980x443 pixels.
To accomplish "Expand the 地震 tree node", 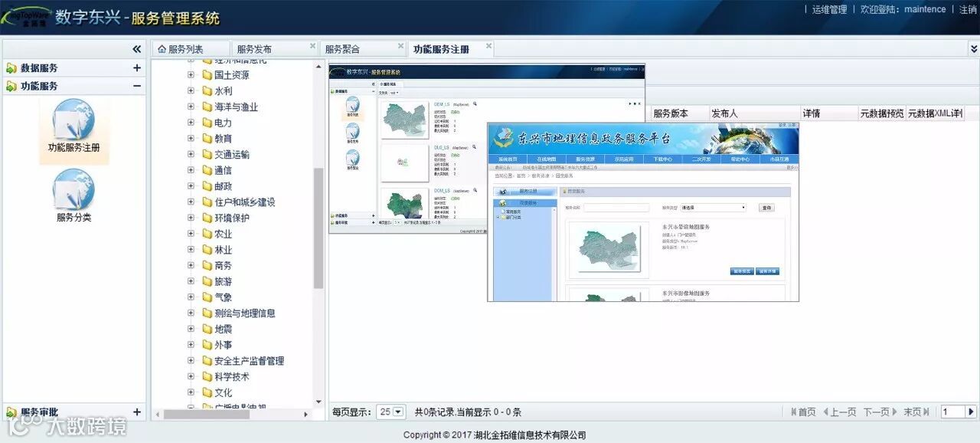I will click(x=191, y=329).
